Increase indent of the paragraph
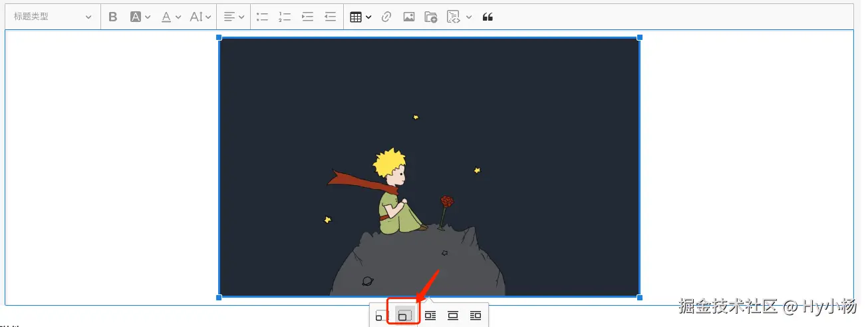 [x=308, y=17]
